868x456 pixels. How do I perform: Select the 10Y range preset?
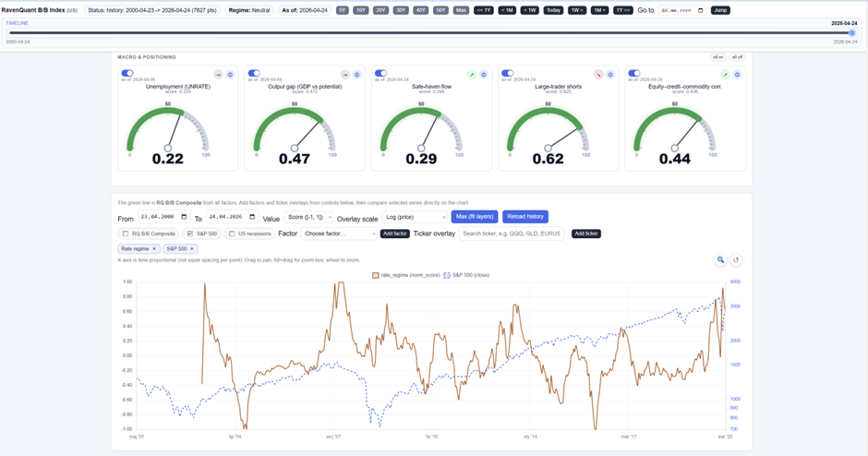coord(361,10)
